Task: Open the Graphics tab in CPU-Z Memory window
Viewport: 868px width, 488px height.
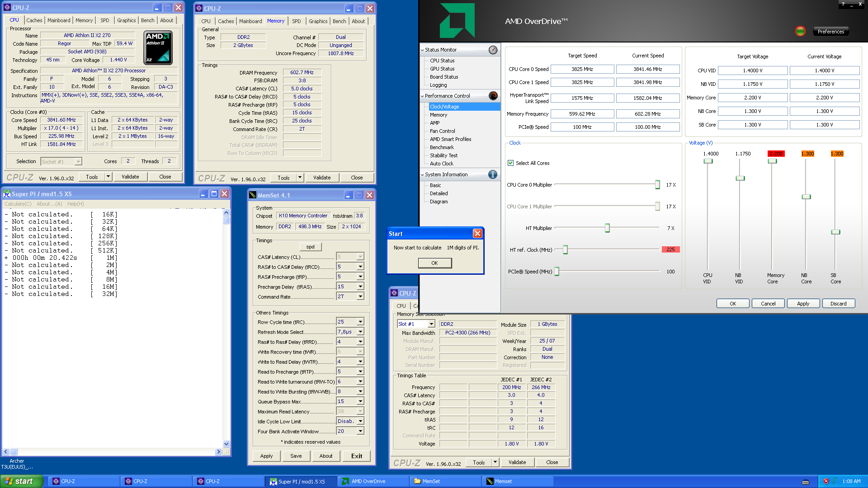Action: click(318, 21)
